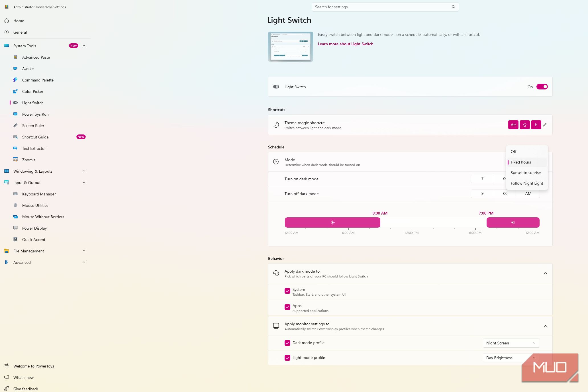The height and width of the screenshot is (392, 588).
Task: Expand the Windowing & Layouts section
Action: tap(84, 171)
